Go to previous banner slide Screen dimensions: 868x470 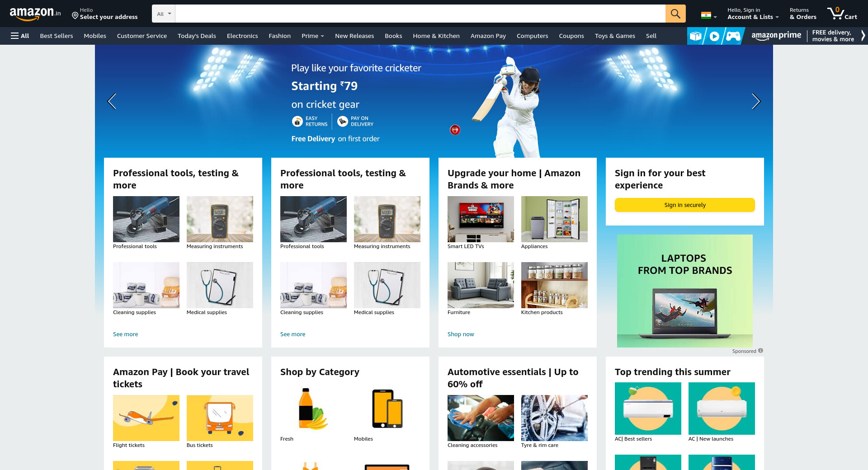coord(112,101)
